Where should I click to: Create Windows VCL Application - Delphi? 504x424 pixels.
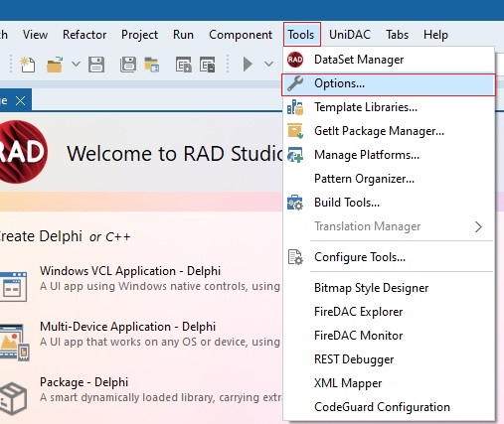(x=130, y=271)
